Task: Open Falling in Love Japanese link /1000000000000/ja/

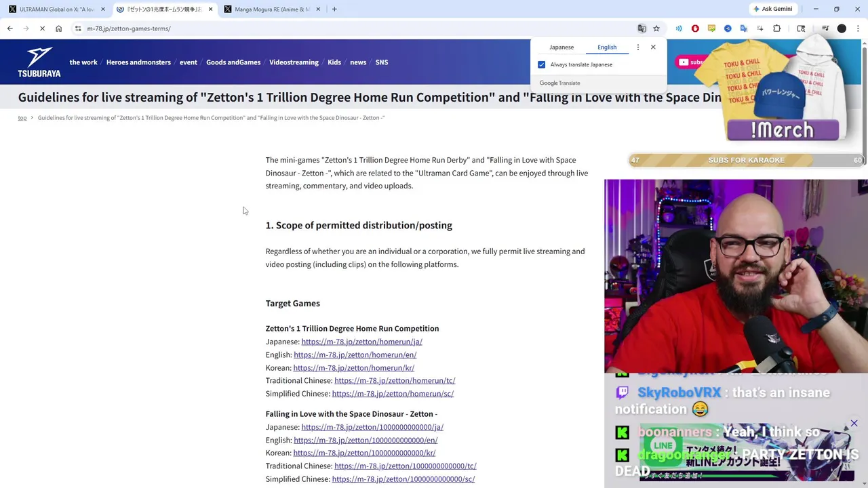Action: [x=372, y=427]
